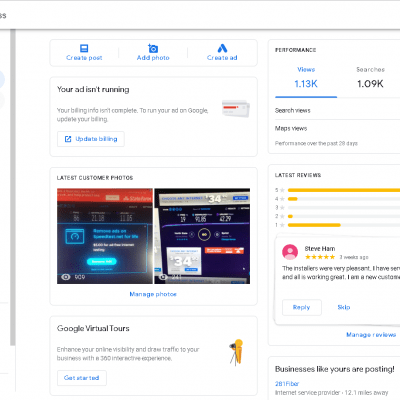Click the Create post icon
The image size is (400, 400).
tap(84, 48)
